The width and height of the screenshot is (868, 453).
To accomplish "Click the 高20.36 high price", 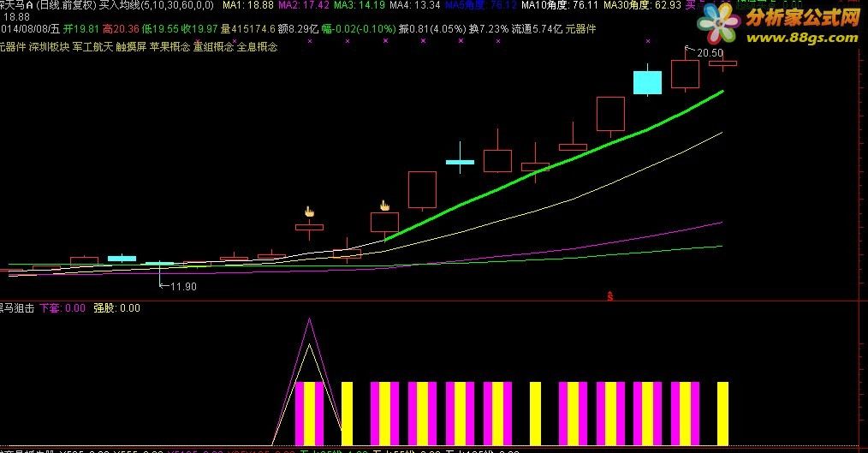I will 120,29.
